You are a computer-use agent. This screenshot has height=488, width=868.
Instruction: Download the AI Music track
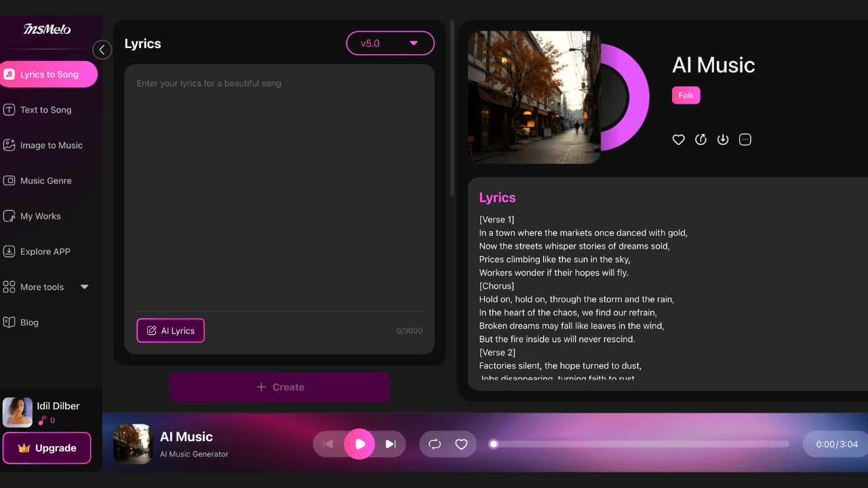(x=723, y=139)
